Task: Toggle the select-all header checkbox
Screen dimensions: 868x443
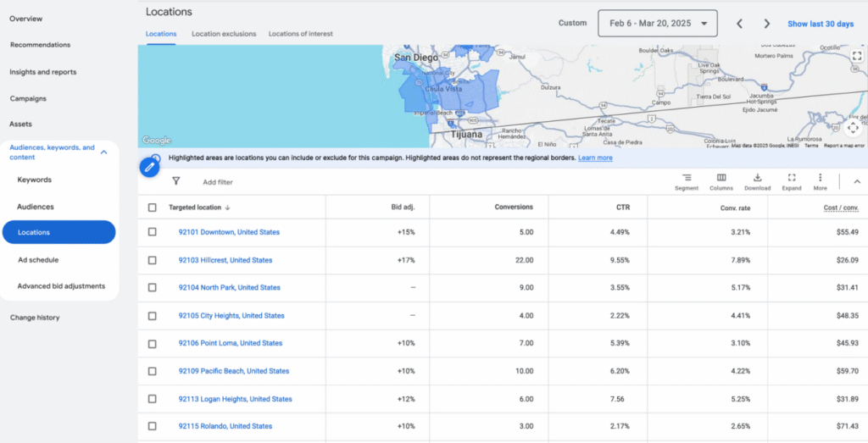Action: pyautogui.click(x=153, y=208)
